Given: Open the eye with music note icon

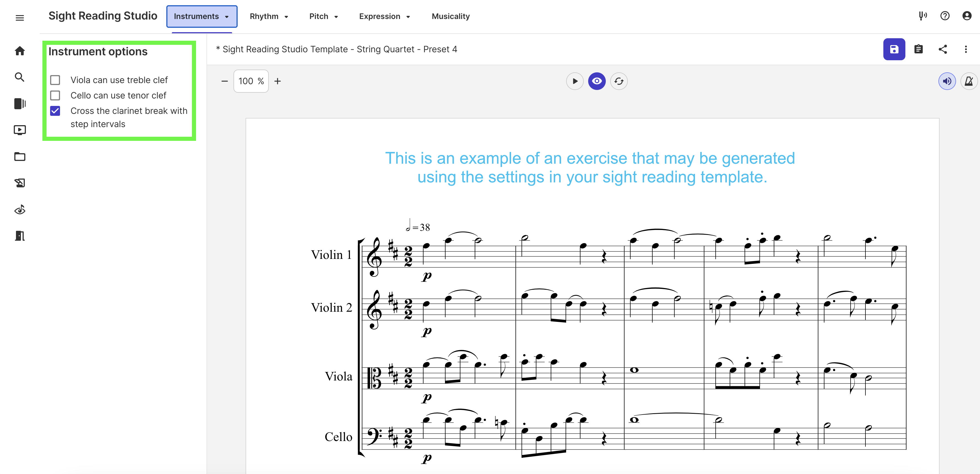Looking at the screenshot, I should tap(20, 209).
